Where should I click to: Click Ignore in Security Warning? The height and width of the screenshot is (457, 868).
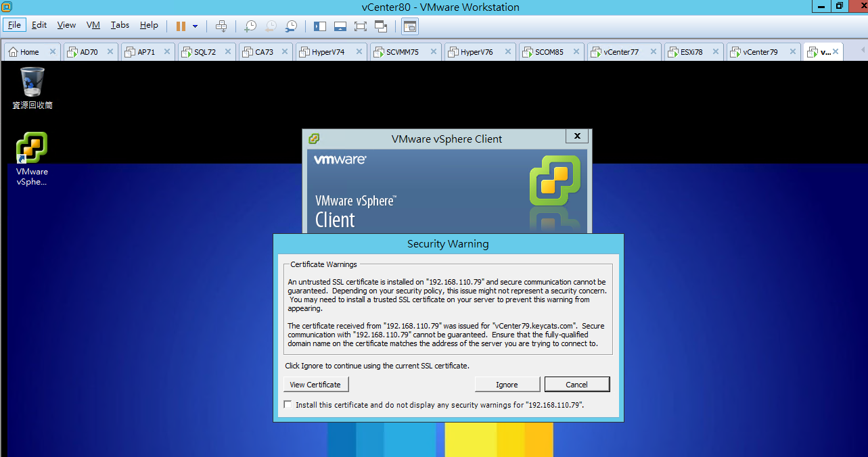pyautogui.click(x=507, y=385)
